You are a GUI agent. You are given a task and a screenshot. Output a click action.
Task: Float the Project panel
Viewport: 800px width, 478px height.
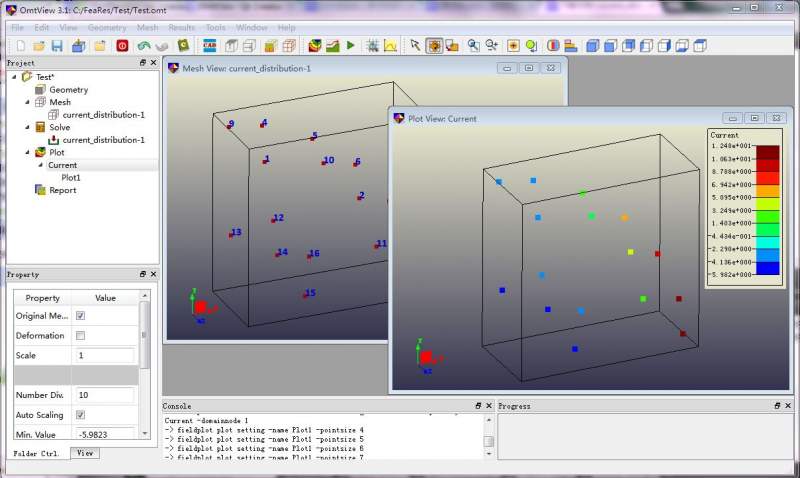[x=143, y=62]
